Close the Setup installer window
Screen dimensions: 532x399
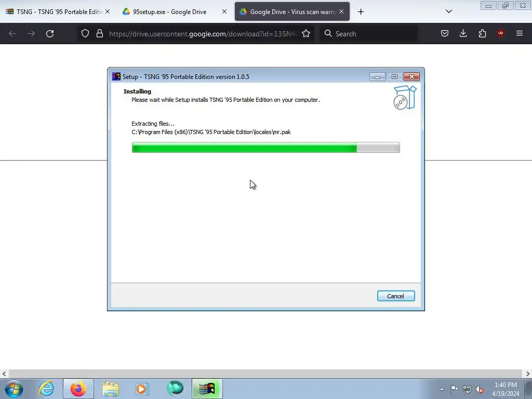click(x=411, y=77)
